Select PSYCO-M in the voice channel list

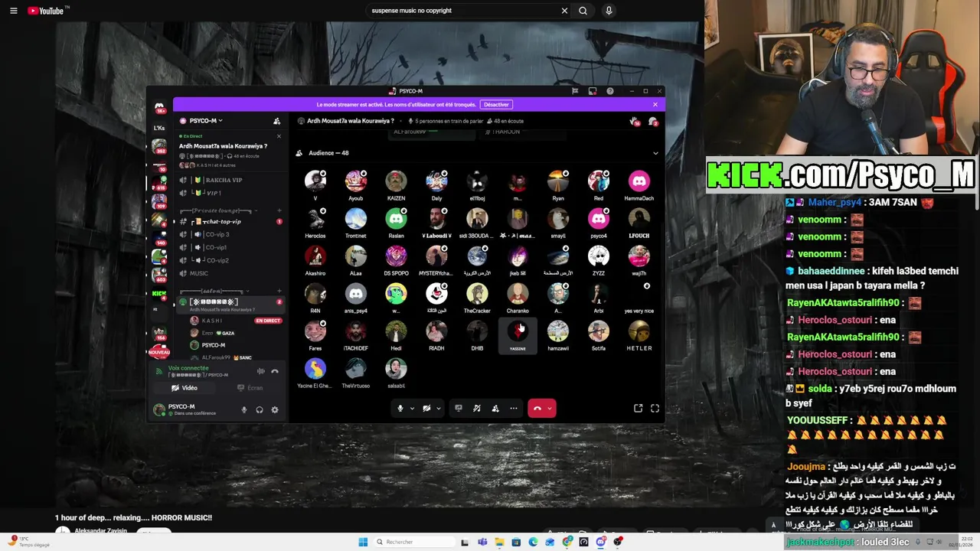click(214, 345)
